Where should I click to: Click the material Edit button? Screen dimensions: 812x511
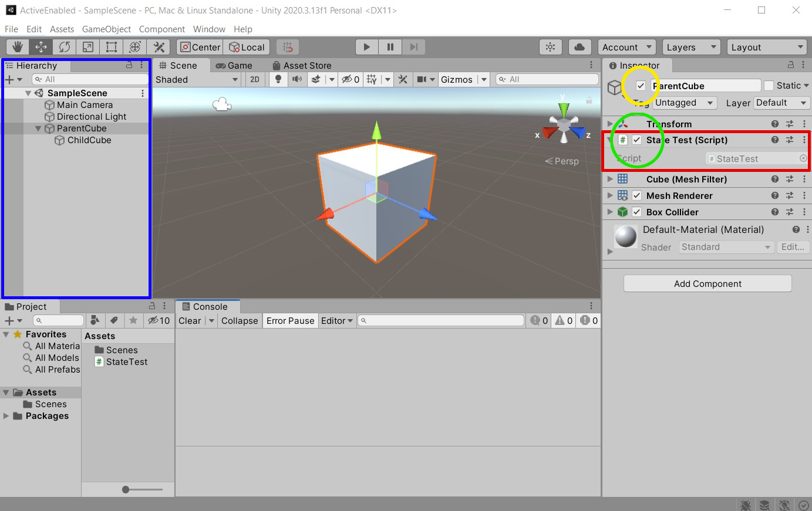pyautogui.click(x=793, y=247)
